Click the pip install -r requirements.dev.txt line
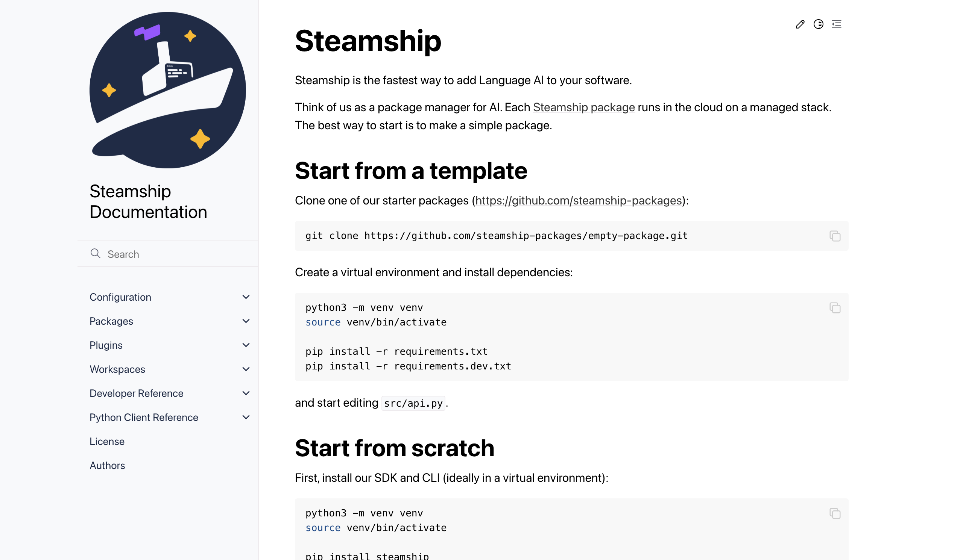 click(x=408, y=366)
